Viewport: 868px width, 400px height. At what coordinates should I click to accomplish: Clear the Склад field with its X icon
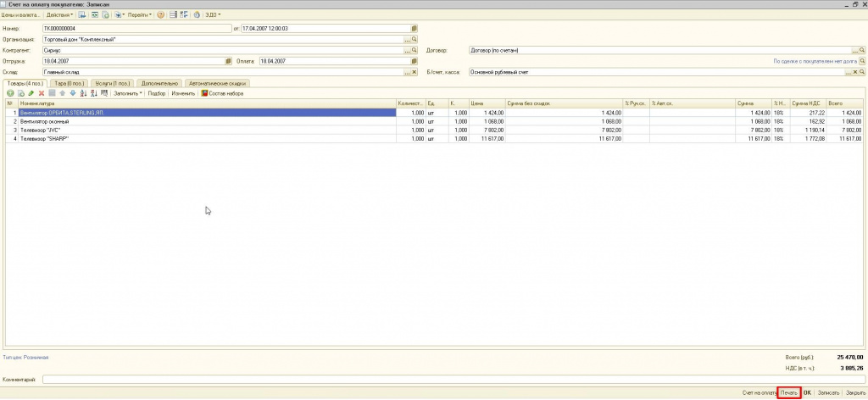point(414,72)
